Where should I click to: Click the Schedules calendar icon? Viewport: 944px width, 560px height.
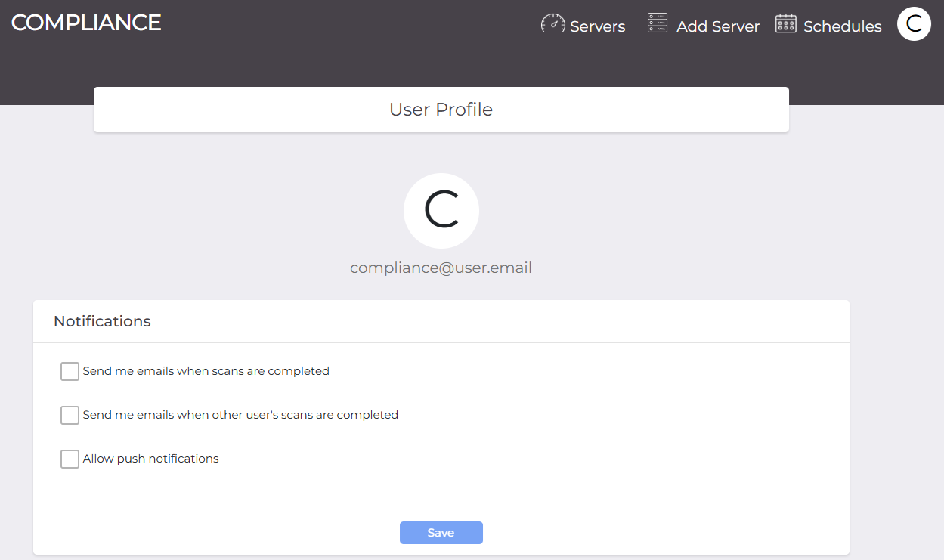tap(786, 24)
